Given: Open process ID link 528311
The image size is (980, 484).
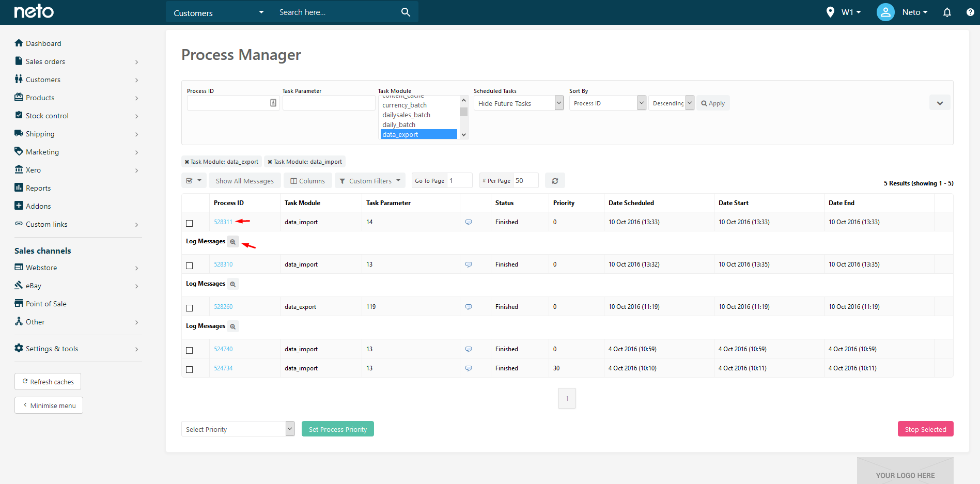Looking at the screenshot, I should click(223, 222).
